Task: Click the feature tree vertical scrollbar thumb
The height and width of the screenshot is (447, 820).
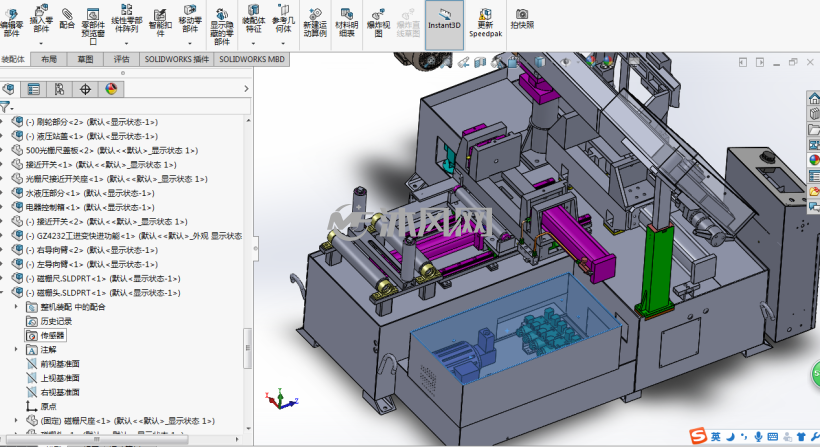Action: pos(248,348)
